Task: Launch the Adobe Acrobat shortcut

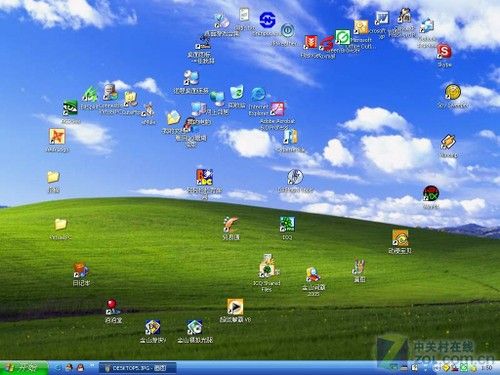Action: click(277, 109)
